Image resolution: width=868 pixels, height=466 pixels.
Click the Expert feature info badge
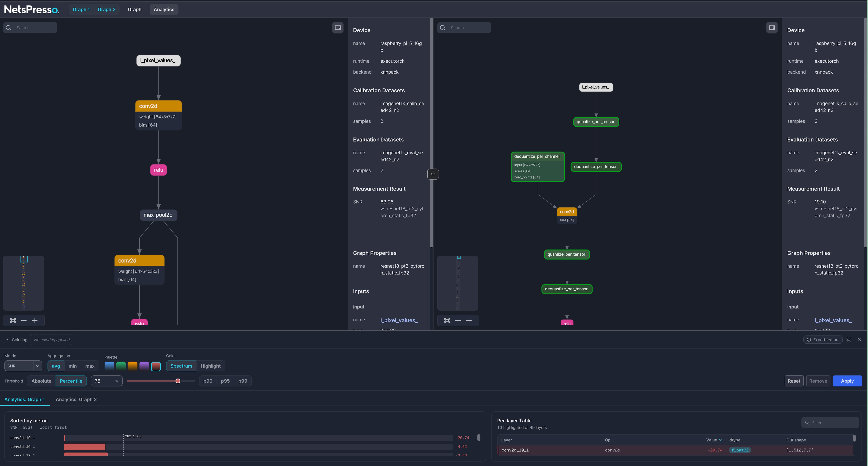pyautogui.click(x=823, y=340)
